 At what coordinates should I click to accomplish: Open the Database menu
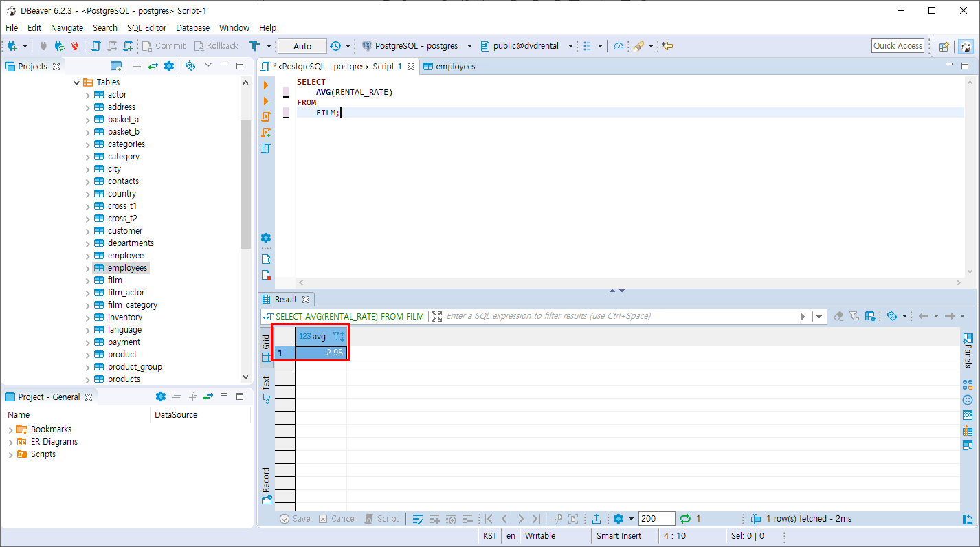[192, 27]
